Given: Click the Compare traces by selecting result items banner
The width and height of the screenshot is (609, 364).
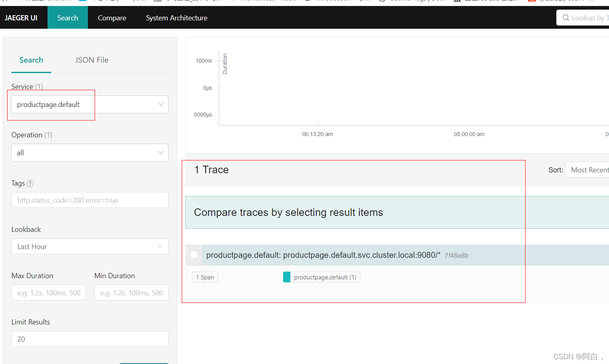Looking at the screenshot, I should pyautogui.click(x=397, y=212).
